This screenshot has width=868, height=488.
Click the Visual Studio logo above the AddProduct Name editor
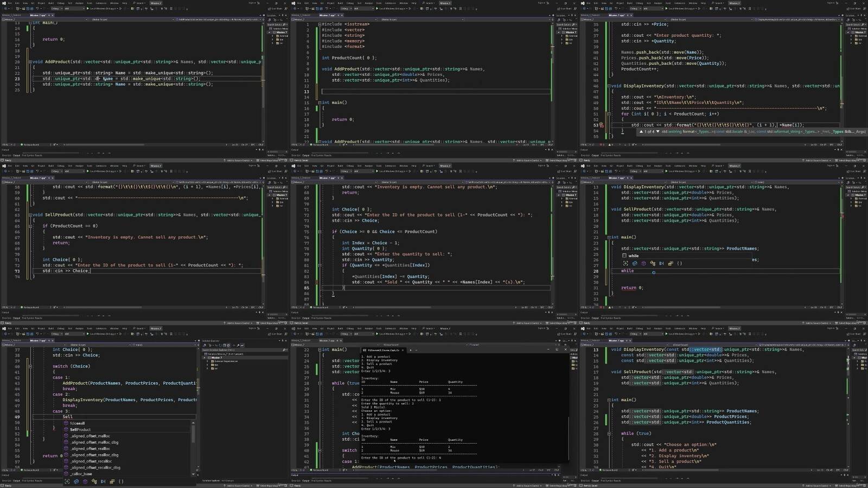[4, 3]
